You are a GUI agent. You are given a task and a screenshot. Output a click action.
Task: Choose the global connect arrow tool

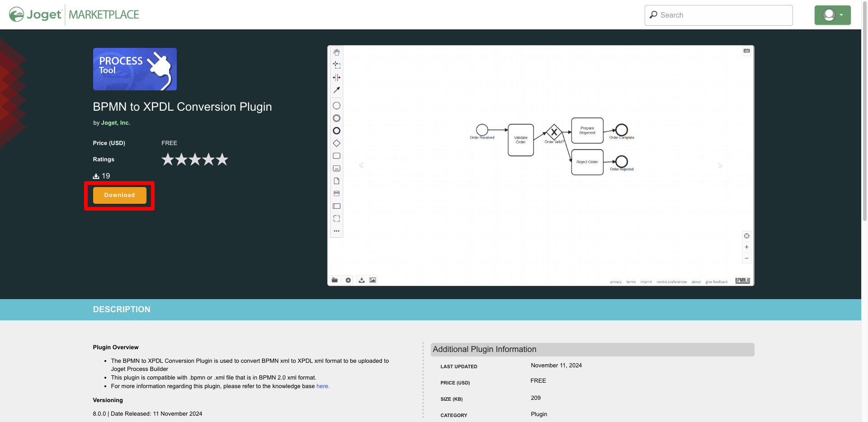336,90
